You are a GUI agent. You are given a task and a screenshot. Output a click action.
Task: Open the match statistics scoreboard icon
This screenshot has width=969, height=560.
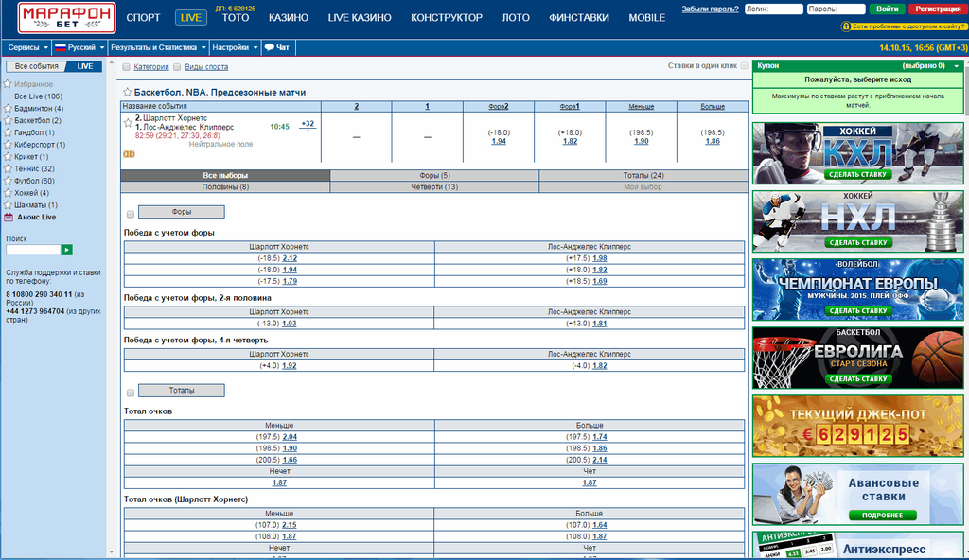tap(129, 154)
